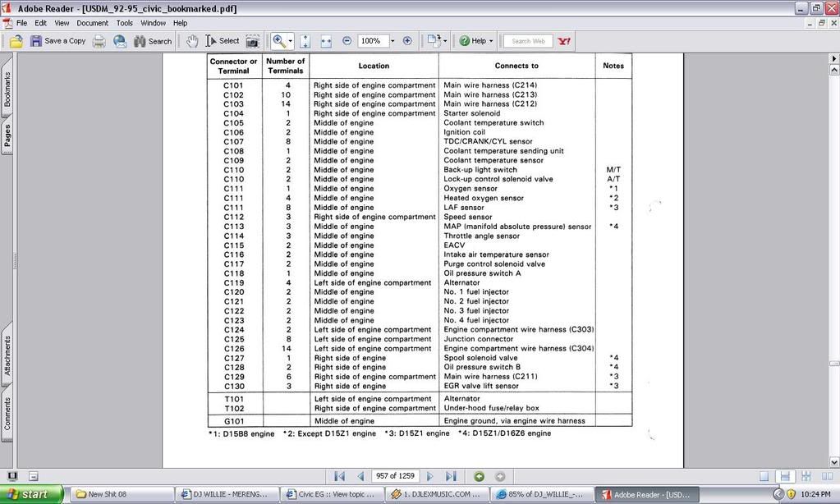
Task: Select Single Page layout icon
Action: click(764, 476)
